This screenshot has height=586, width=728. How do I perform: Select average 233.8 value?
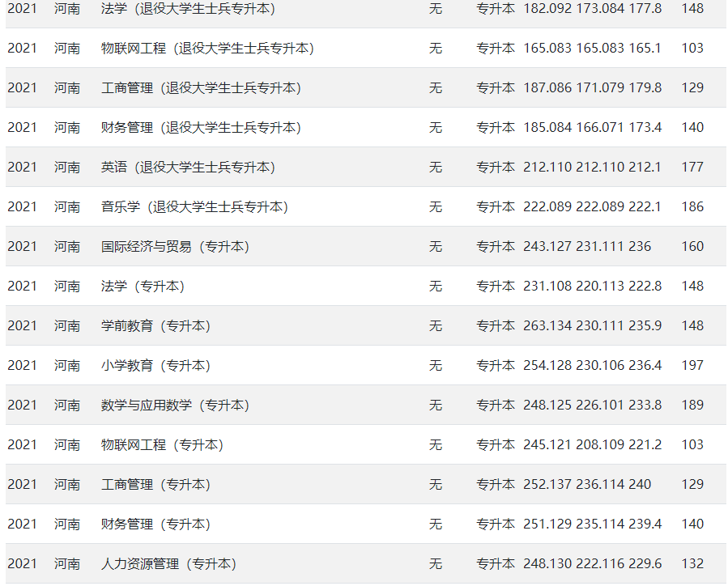pos(645,405)
